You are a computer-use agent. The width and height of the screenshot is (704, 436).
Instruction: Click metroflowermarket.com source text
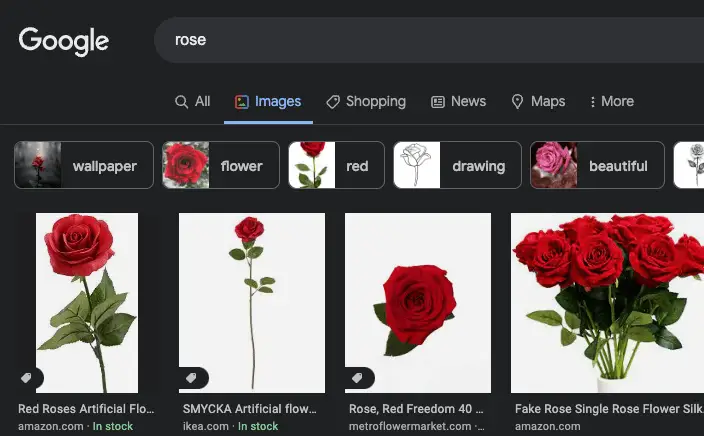pyautogui.click(x=410, y=427)
